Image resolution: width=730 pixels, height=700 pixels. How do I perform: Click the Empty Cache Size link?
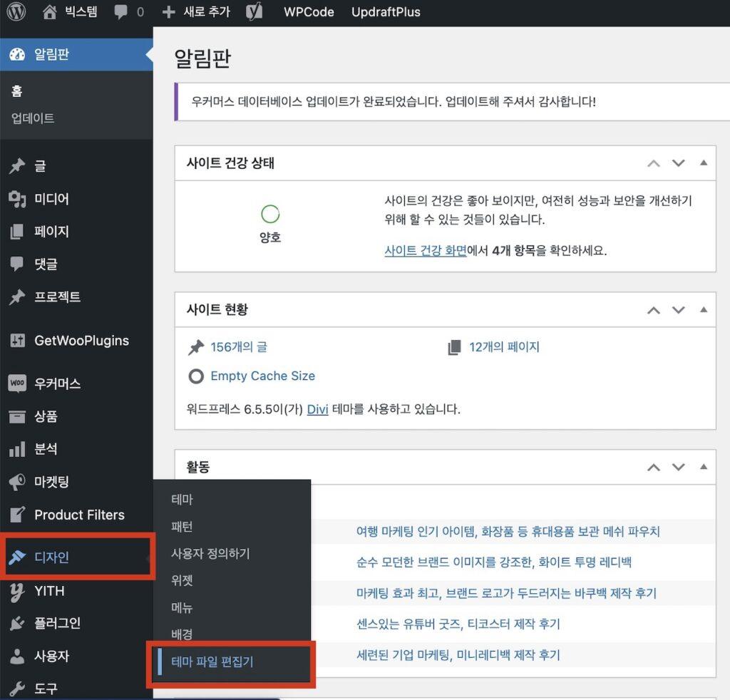pyautogui.click(x=262, y=376)
